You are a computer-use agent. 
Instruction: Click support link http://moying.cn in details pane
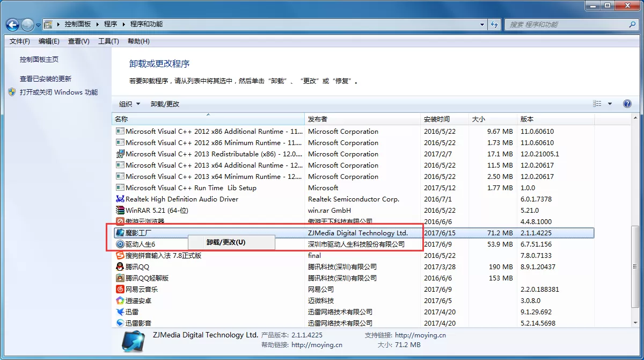point(420,335)
